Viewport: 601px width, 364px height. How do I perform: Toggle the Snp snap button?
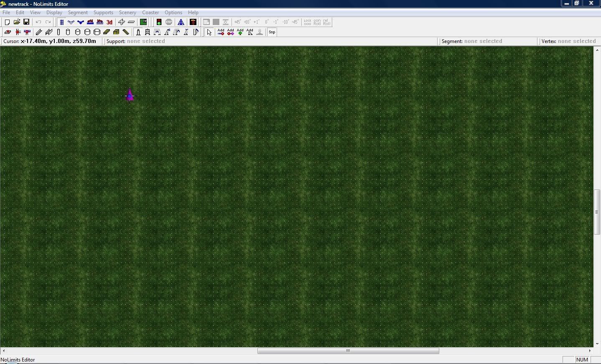click(272, 32)
